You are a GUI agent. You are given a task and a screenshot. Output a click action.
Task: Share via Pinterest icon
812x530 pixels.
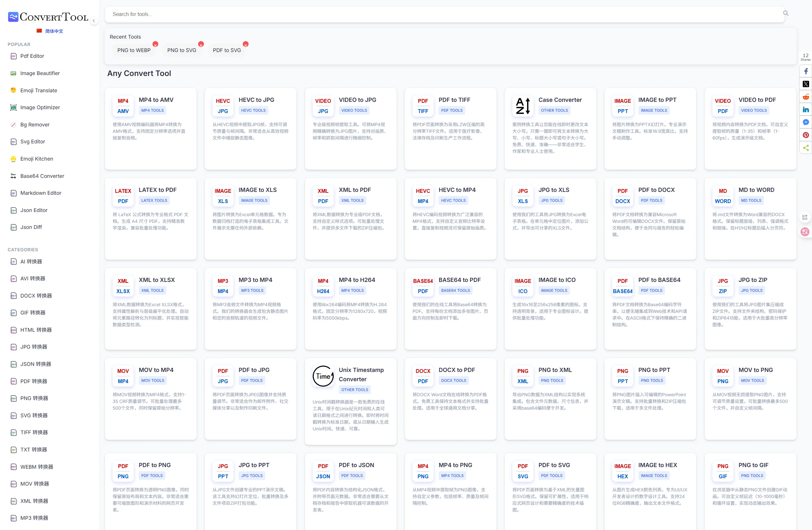[x=806, y=135]
